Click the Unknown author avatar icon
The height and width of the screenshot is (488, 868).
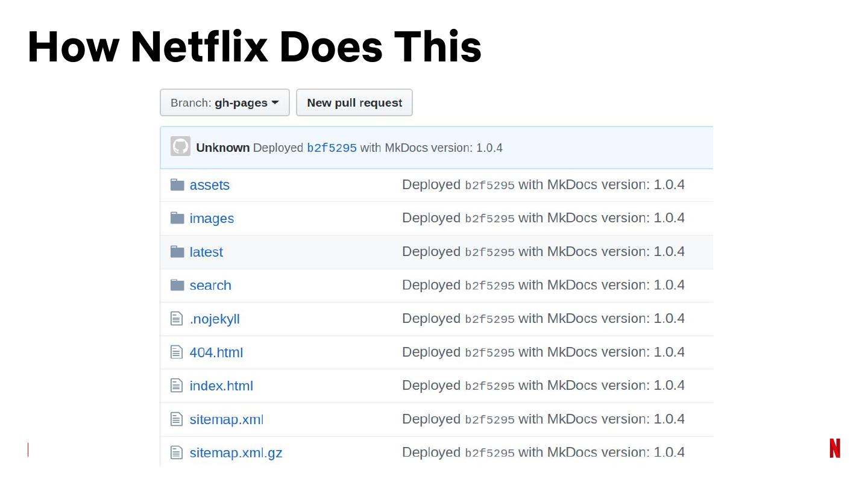[180, 146]
